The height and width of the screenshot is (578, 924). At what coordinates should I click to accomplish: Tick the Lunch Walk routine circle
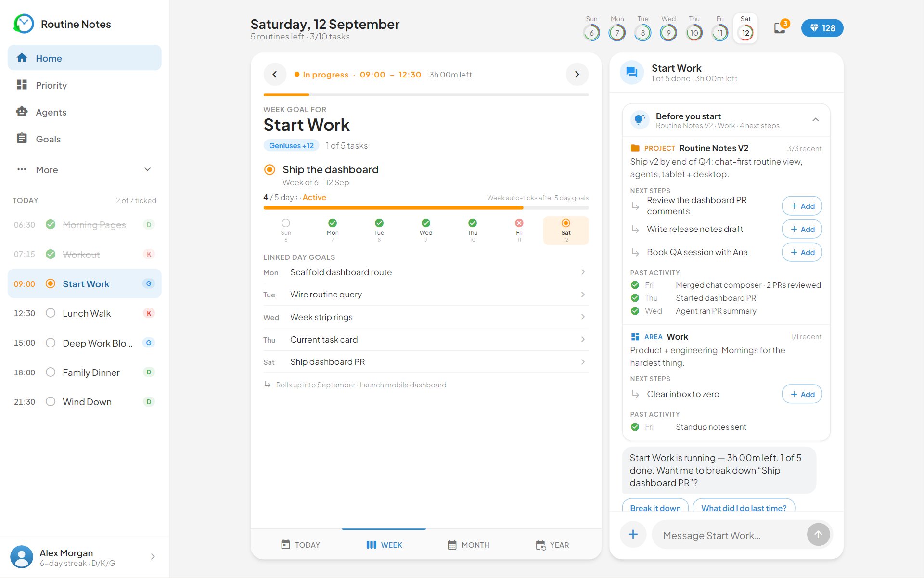pyautogui.click(x=51, y=313)
